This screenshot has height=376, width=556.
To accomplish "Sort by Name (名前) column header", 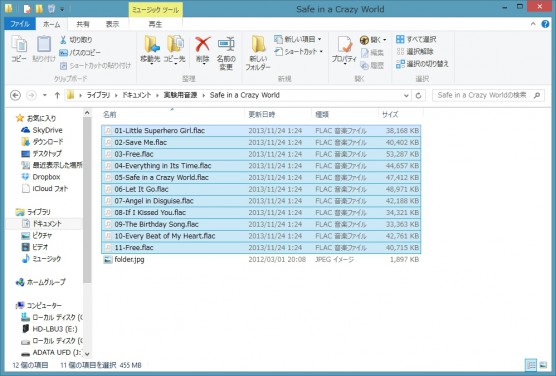I will coord(172,114).
